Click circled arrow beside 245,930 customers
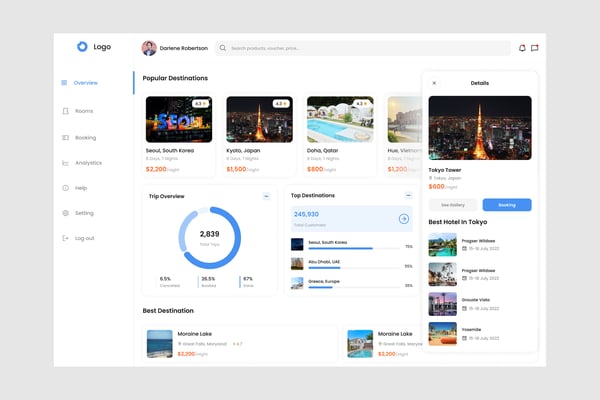 coord(404,219)
